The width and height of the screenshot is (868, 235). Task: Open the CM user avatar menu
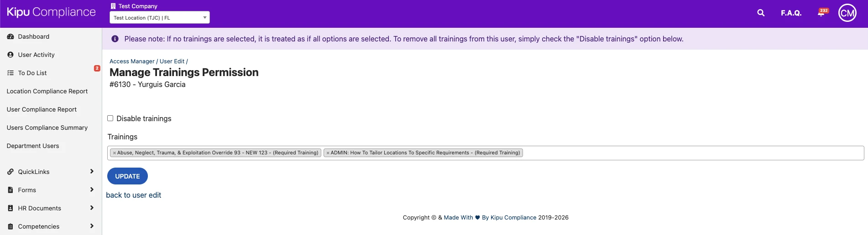pos(847,13)
